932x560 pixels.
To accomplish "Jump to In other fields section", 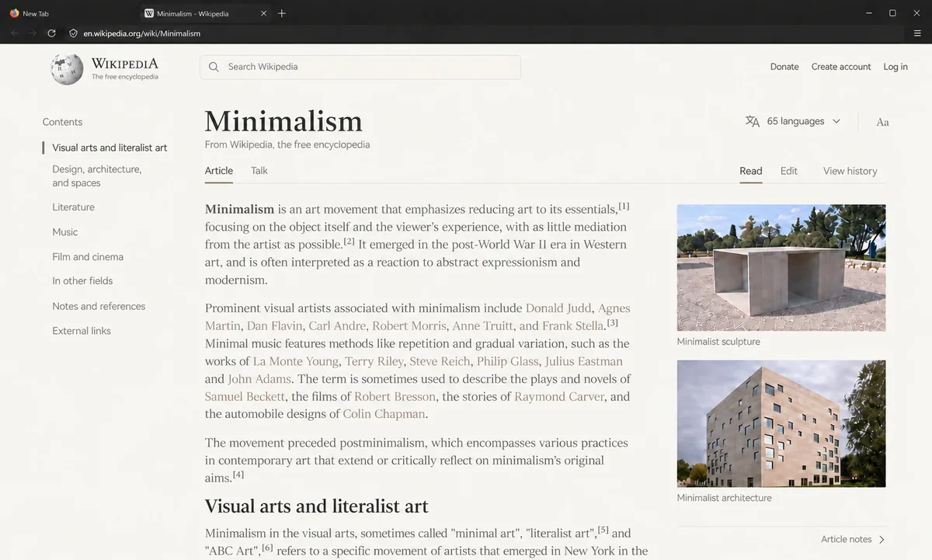I will [82, 281].
